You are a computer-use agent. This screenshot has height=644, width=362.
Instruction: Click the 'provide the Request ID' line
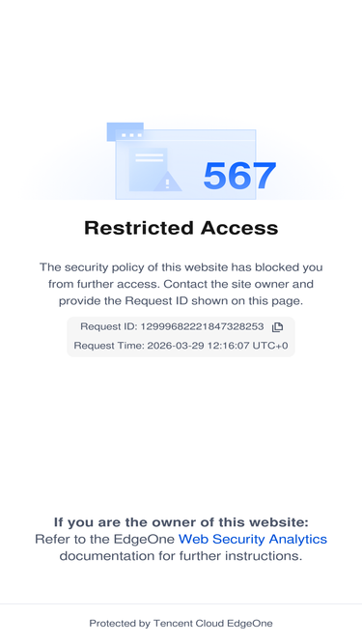pos(181,301)
